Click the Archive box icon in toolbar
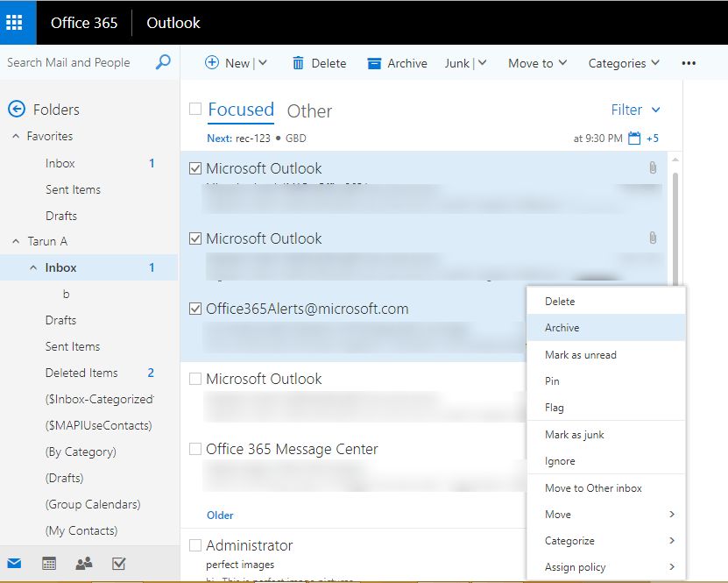The height and width of the screenshot is (583, 728). coord(375,63)
